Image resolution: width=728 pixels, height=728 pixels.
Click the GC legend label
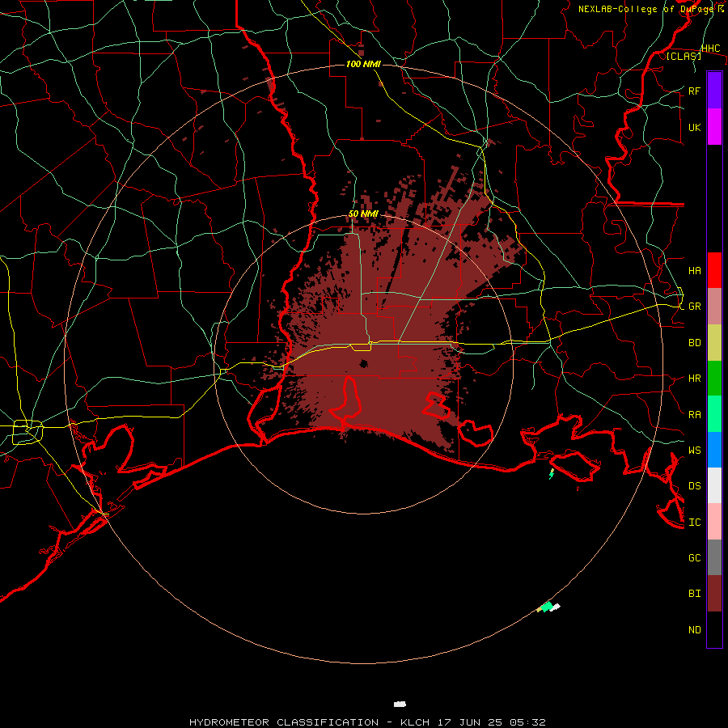coord(694,557)
